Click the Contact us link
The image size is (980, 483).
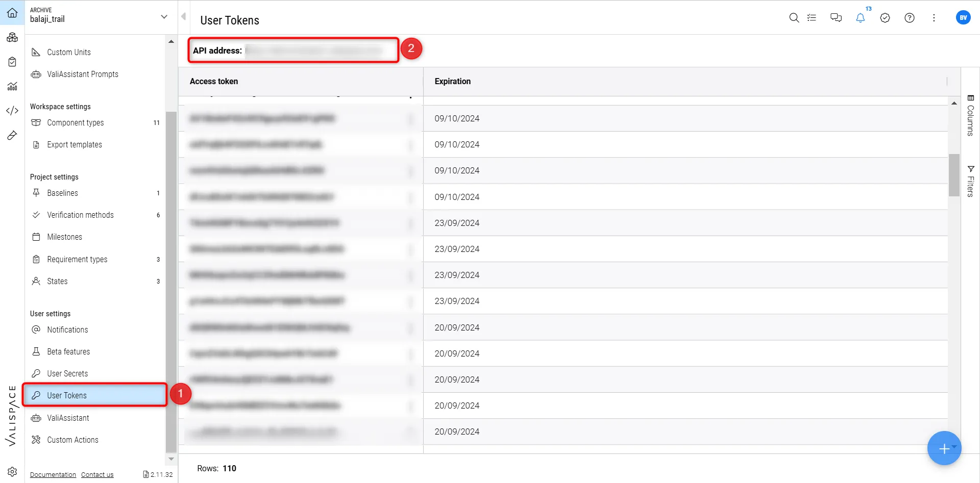click(x=97, y=475)
